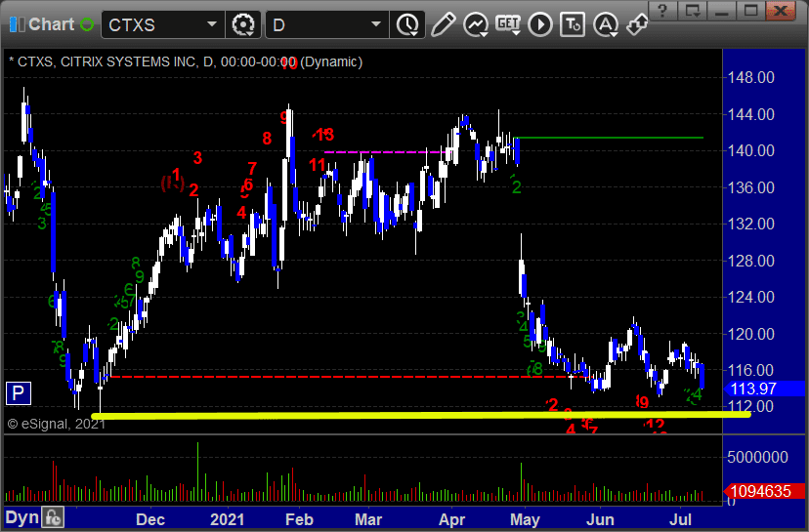
Task: Open the alerts A menu
Action: [x=605, y=24]
